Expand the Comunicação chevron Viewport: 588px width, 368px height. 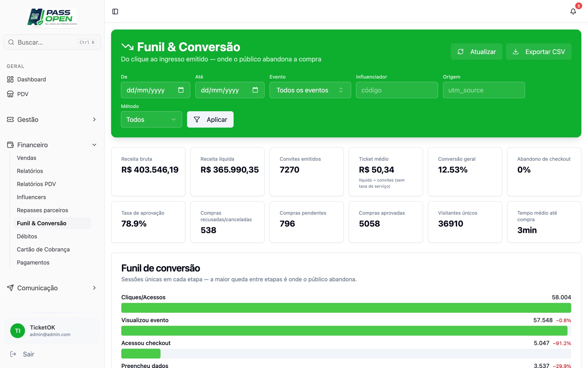coord(94,288)
